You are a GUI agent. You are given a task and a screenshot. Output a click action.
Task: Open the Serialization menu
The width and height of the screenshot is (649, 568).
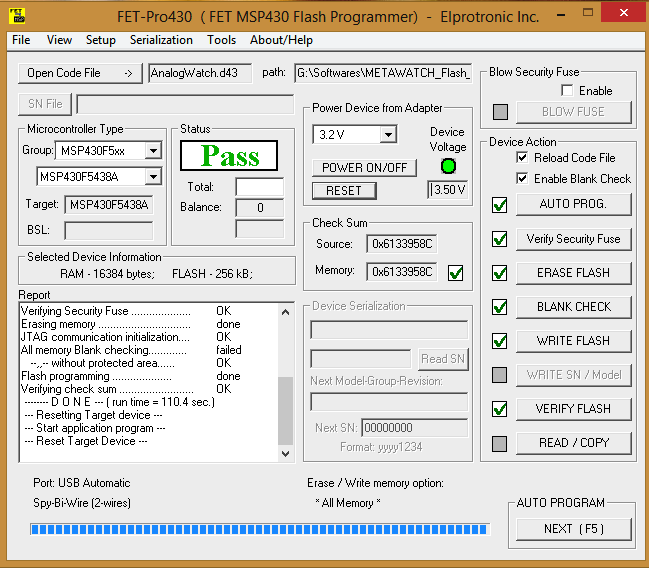click(161, 40)
